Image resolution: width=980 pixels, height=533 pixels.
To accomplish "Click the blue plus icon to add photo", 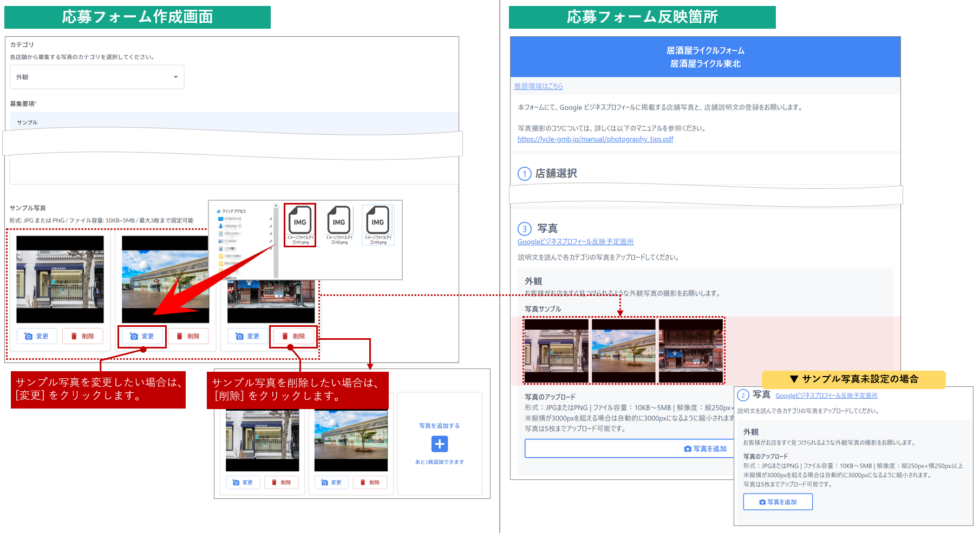I will [x=439, y=444].
